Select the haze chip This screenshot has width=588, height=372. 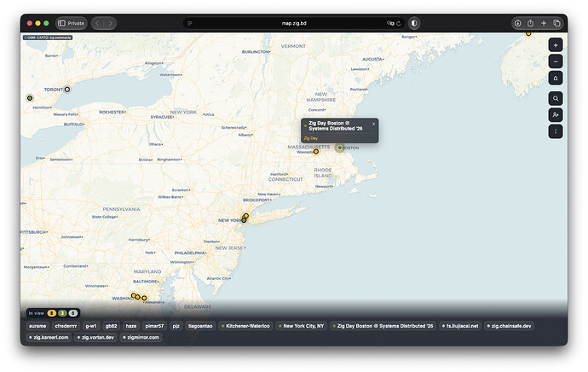coord(131,326)
